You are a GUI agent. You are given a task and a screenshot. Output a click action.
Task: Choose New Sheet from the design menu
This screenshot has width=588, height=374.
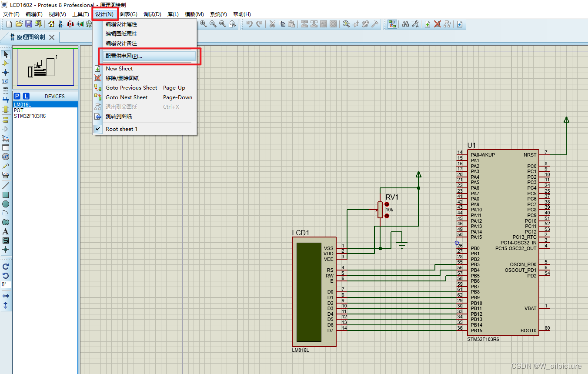coord(119,69)
